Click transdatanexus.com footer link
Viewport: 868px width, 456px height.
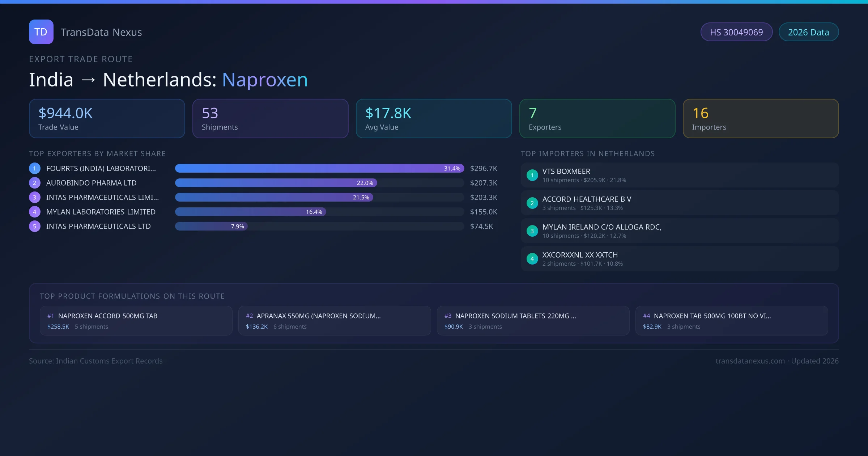(x=750, y=361)
